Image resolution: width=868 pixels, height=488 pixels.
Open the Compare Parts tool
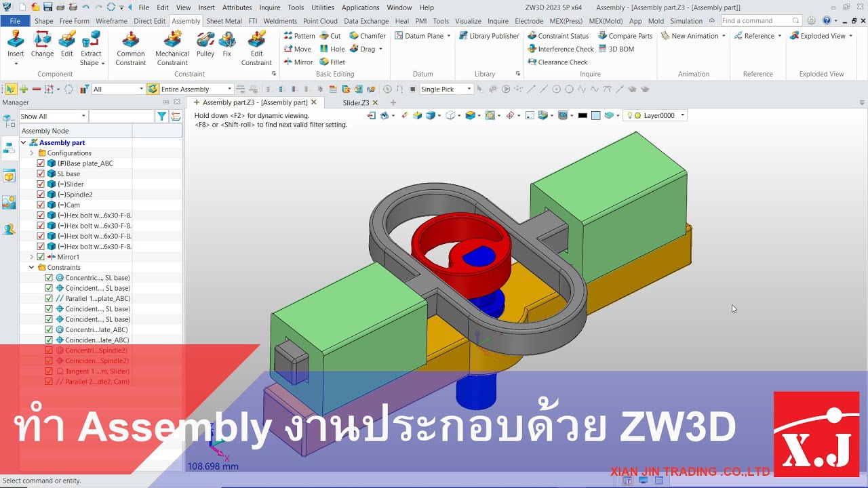pyautogui.click(x=625, y=36)
